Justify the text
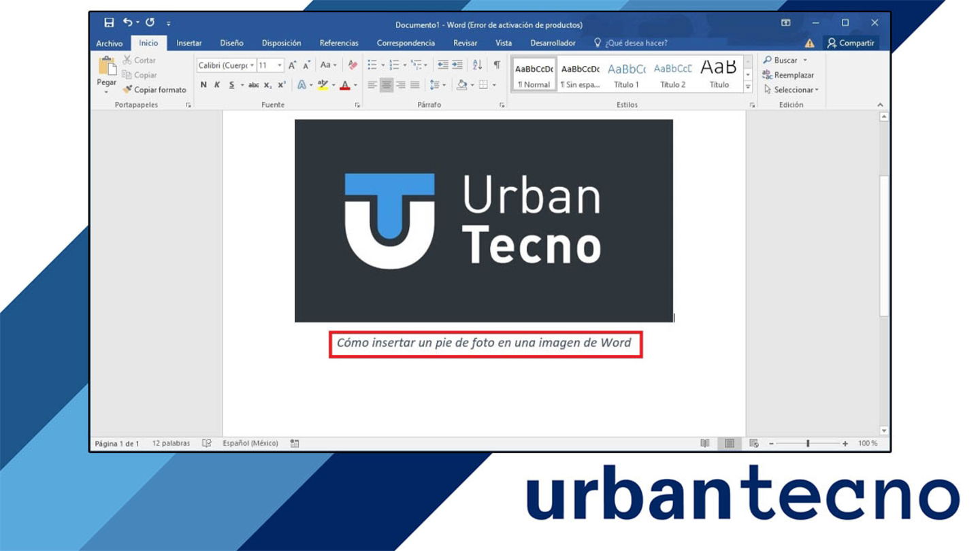The image size is (980, 551). pos(414,85)
